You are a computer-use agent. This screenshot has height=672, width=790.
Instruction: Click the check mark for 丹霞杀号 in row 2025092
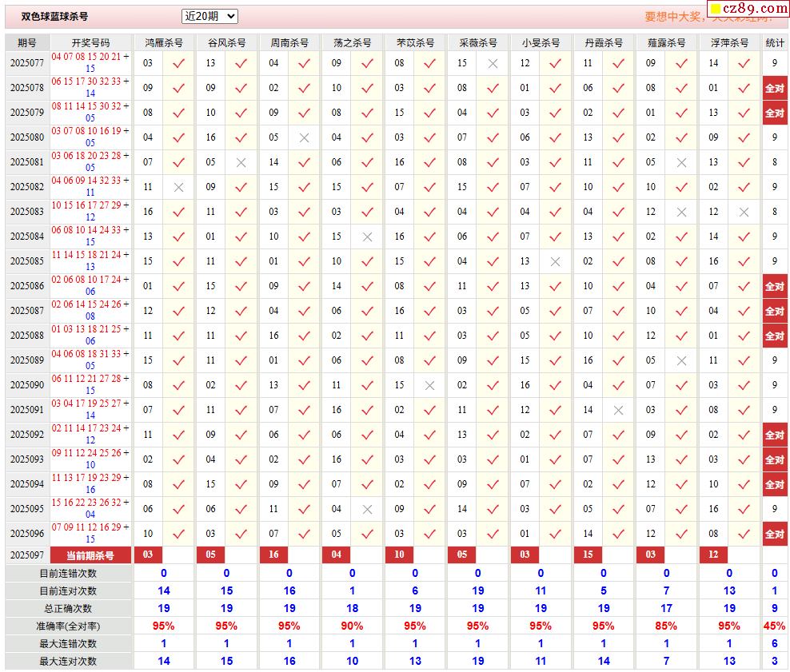coord(618,435)
